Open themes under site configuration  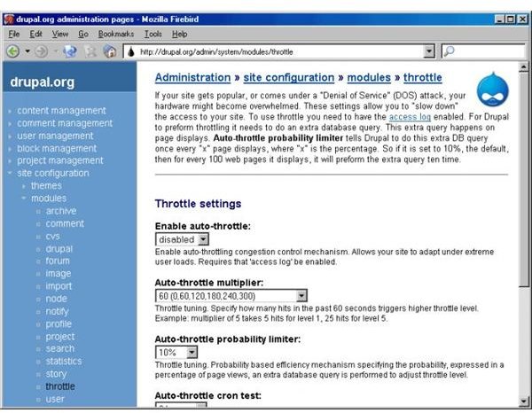[46, 185]
